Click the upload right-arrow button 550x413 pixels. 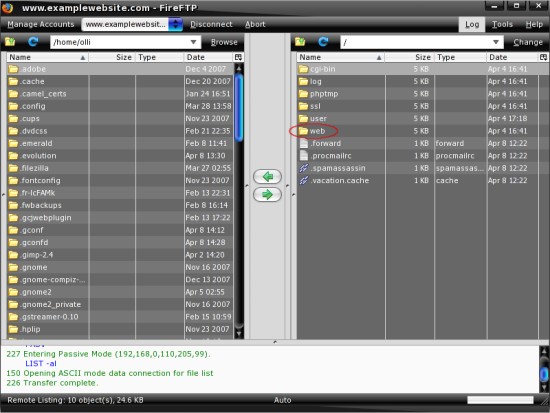tap(267, 194)
